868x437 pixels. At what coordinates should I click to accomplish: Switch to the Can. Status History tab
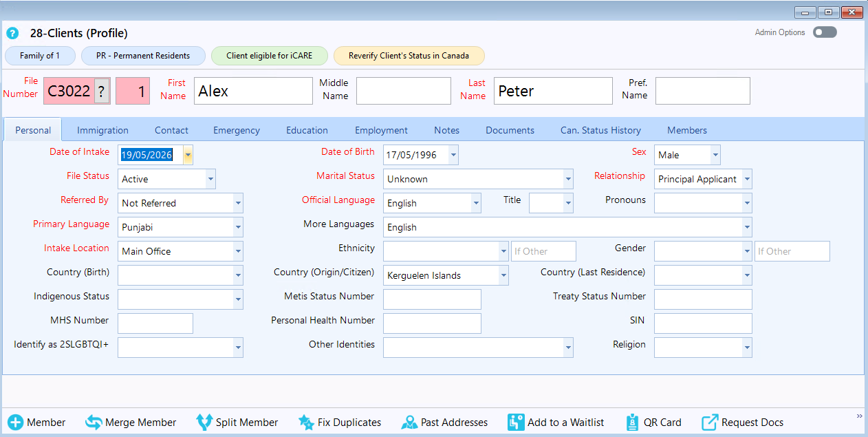coord(600,130)
